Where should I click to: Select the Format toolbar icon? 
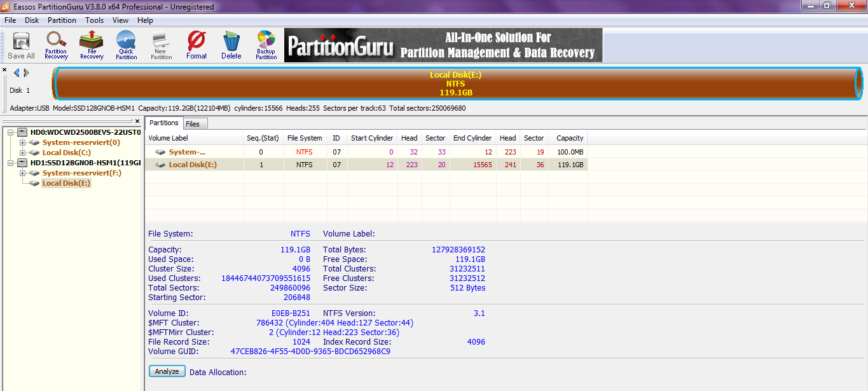[x=196, y=46]
